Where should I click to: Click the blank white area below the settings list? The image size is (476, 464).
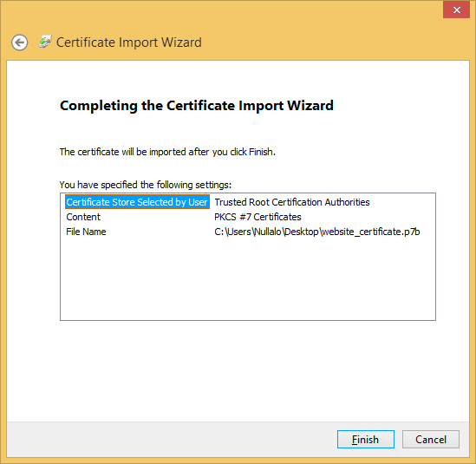point(238,370)
